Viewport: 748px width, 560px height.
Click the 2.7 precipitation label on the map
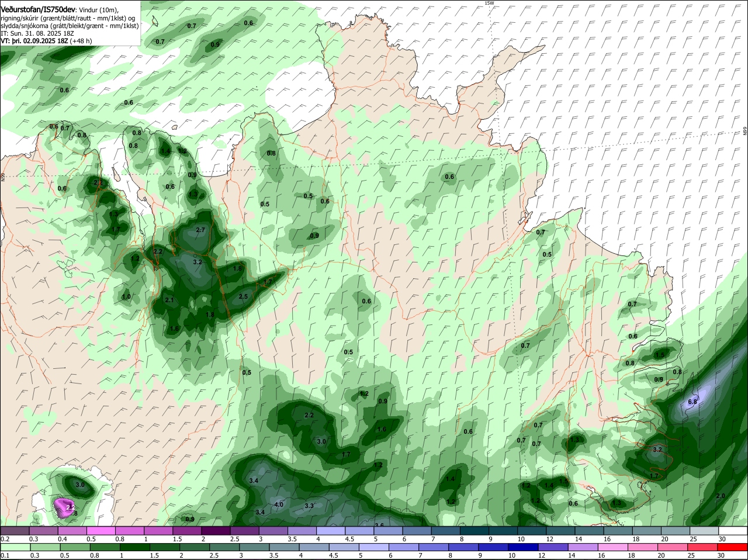click(200, 230)
